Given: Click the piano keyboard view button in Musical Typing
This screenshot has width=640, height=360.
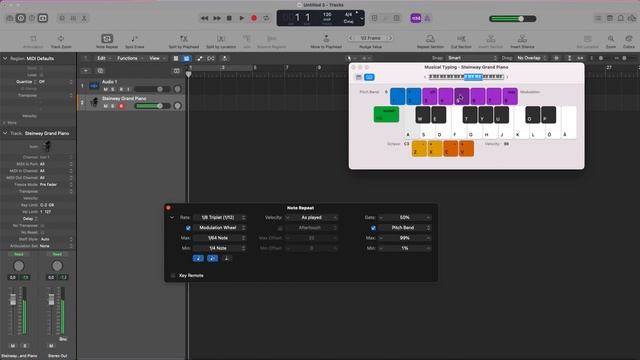Looking at the screenshot, I should pyautogui.click(x=359, y=77).
